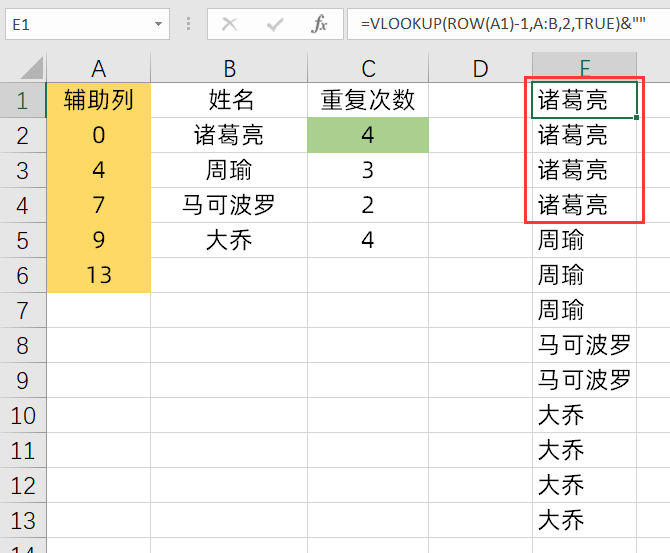Select column B header
670x553 pixels.
pos(229,68)
